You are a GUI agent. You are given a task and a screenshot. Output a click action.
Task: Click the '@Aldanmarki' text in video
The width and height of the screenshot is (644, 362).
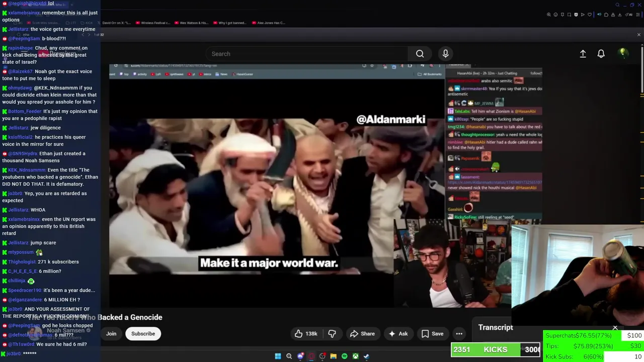point(391,120)
